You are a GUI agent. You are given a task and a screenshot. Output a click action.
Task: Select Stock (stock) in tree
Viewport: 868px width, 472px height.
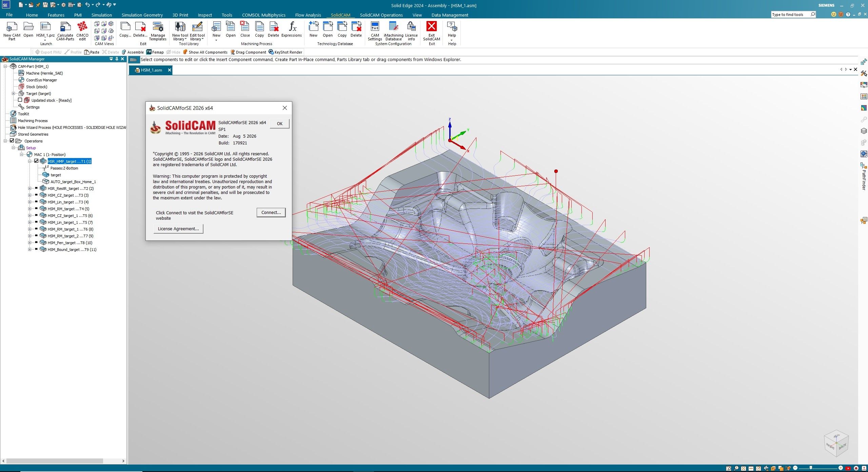click(x=37, y=87)
